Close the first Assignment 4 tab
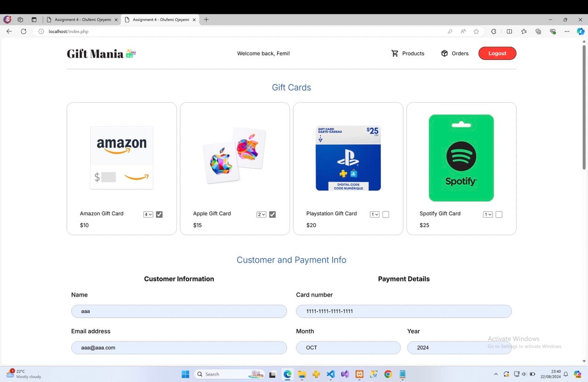 click(116, 20)
